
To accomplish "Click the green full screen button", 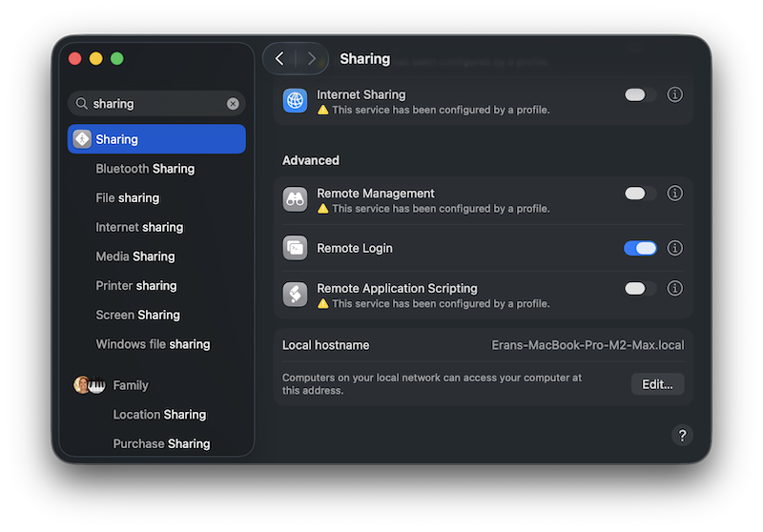I will (116, 58).
